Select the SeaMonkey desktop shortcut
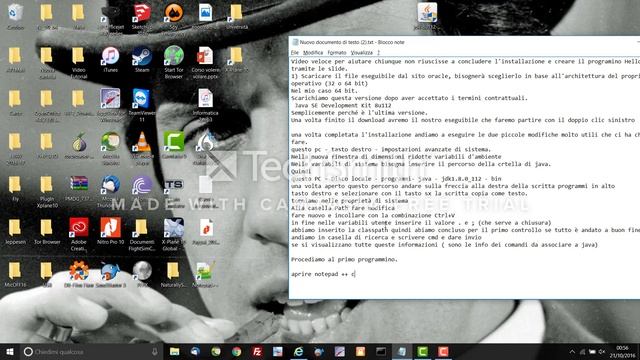 pyautogui.click(x=110, y=275)
